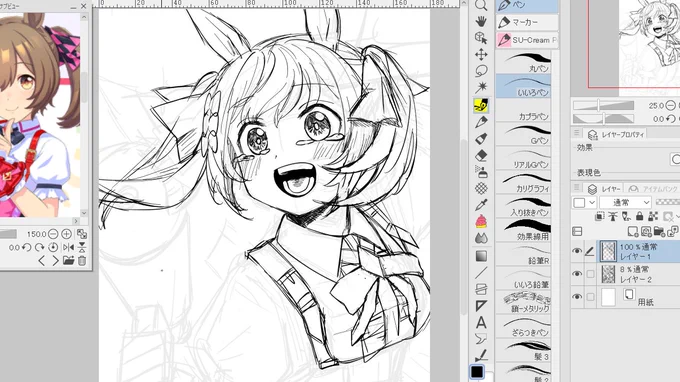Choose the Gペン brush
Screen dimensions: 680x382
523,134
